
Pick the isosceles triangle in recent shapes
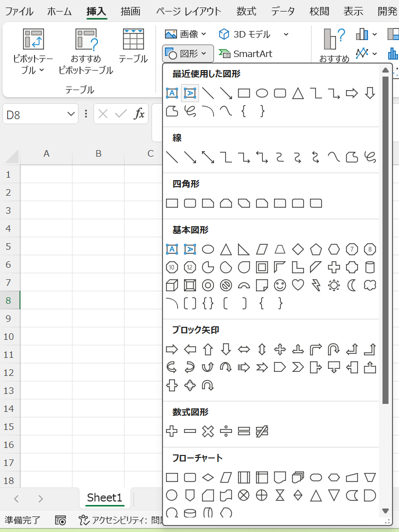point(298,93)
